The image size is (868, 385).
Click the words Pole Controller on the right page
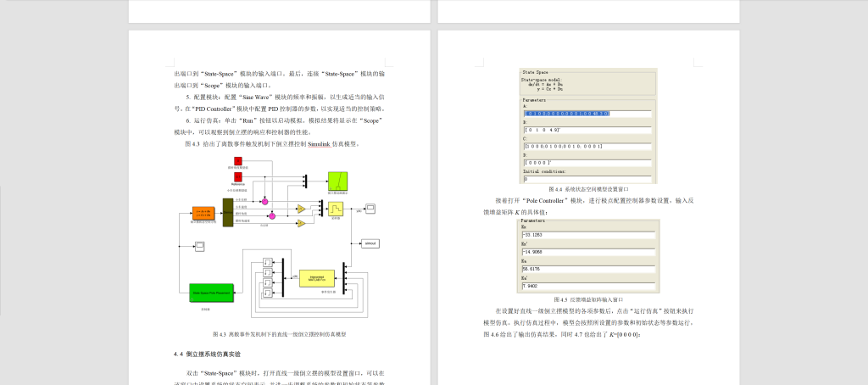[x=545, y=200]
